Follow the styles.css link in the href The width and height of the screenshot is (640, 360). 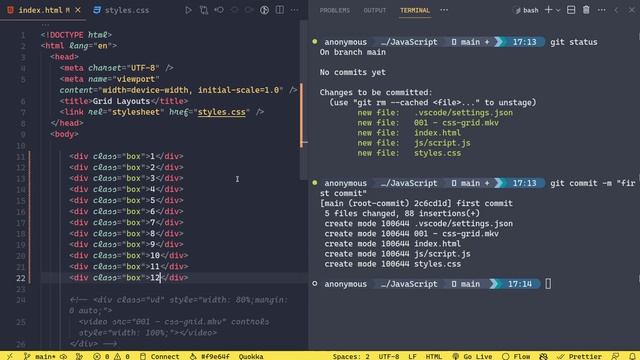[222, 112]
